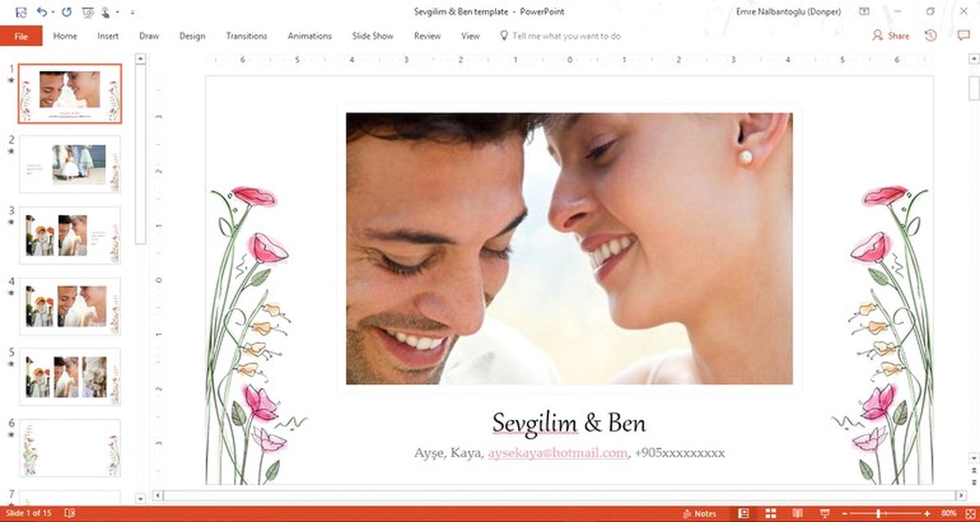980x522 pixels.
Task: Open the aysekaya@hotmail.com link
Action: pyautogui.click(x=558, y=453)
